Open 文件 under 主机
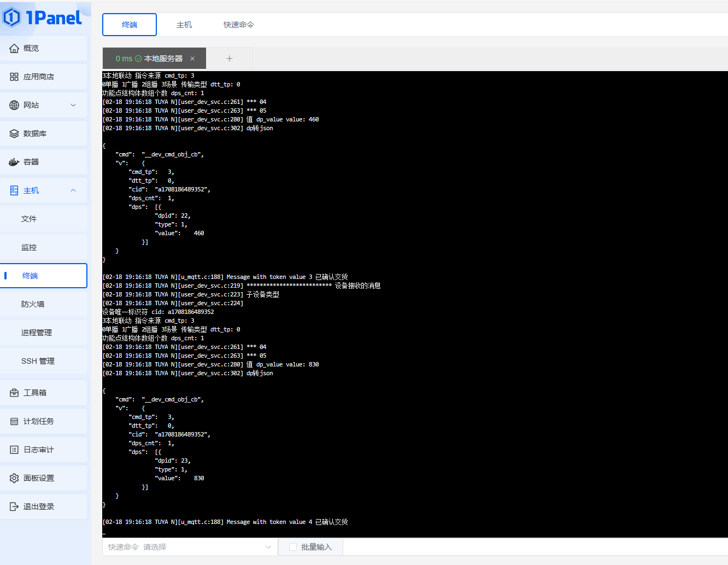This screenshot has height=565, width=728. (44, 219)
